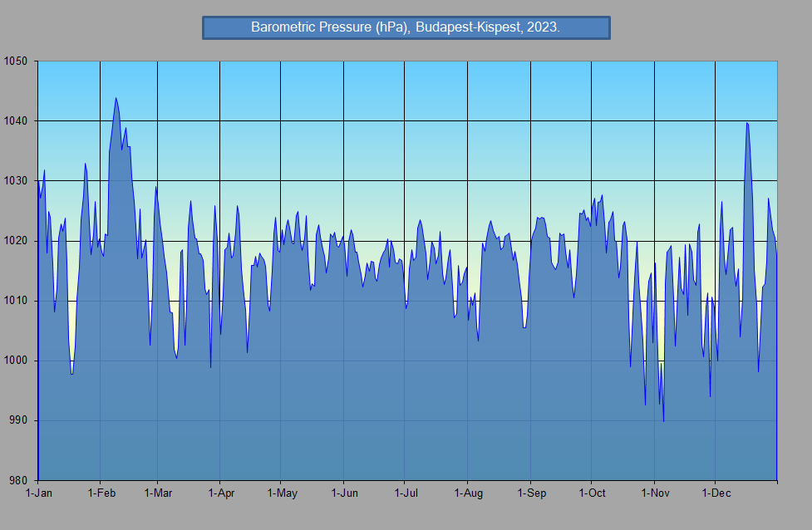
Task: Click the 1-Mar date axis label
Action: tap(157, 493)
